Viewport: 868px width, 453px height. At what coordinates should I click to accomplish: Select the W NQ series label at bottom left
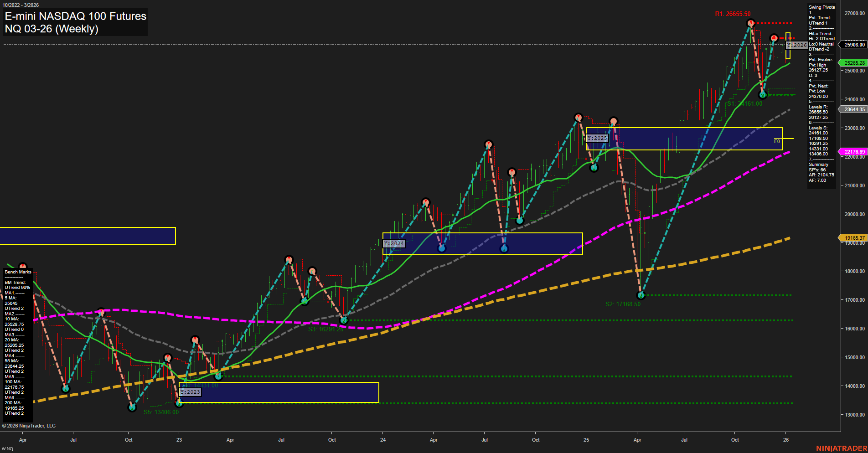click(6, 448)
